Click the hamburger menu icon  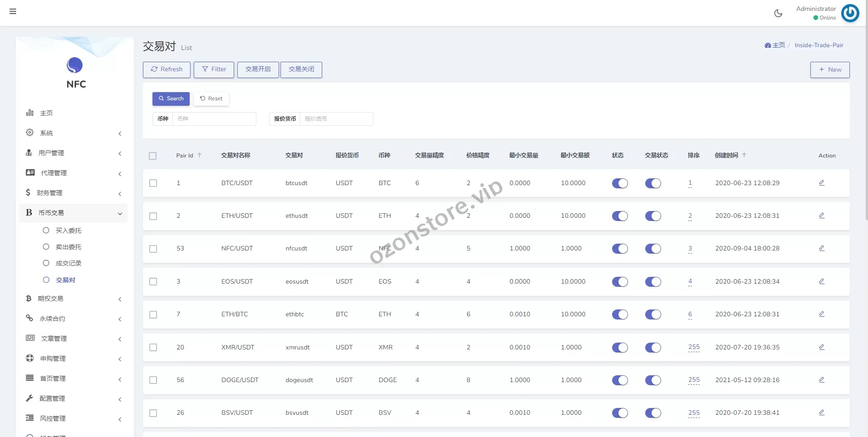(13, 11)
